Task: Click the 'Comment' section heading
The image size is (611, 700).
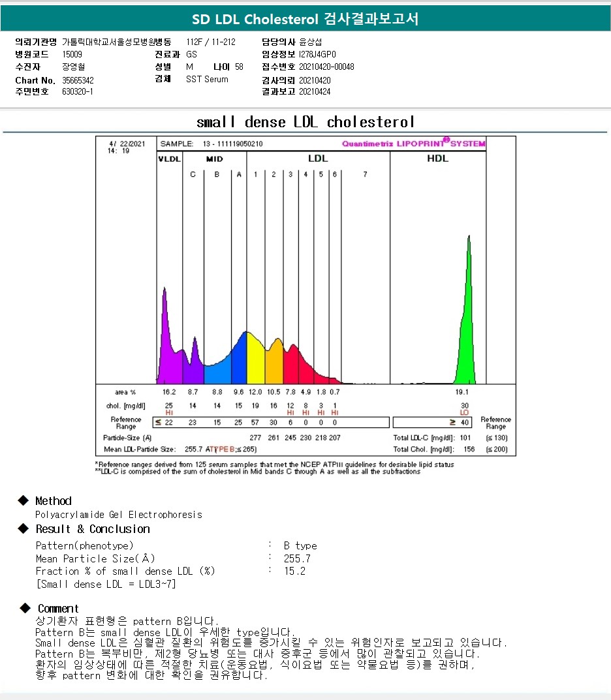Action: point(58,609)
